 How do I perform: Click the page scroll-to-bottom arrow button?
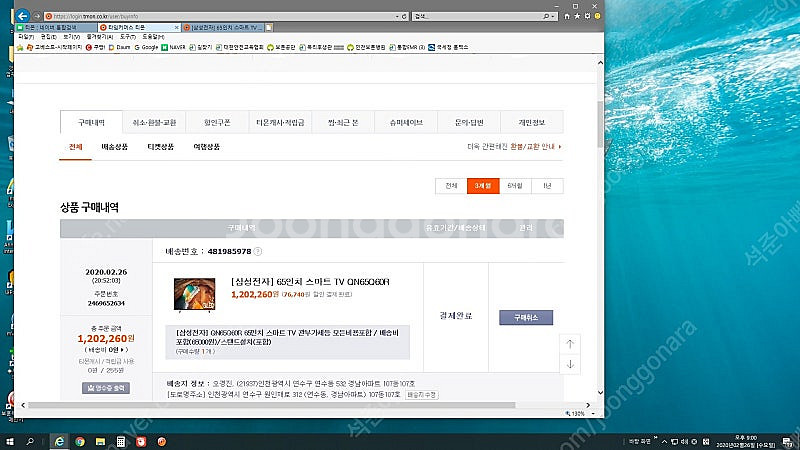pos(570,364)
